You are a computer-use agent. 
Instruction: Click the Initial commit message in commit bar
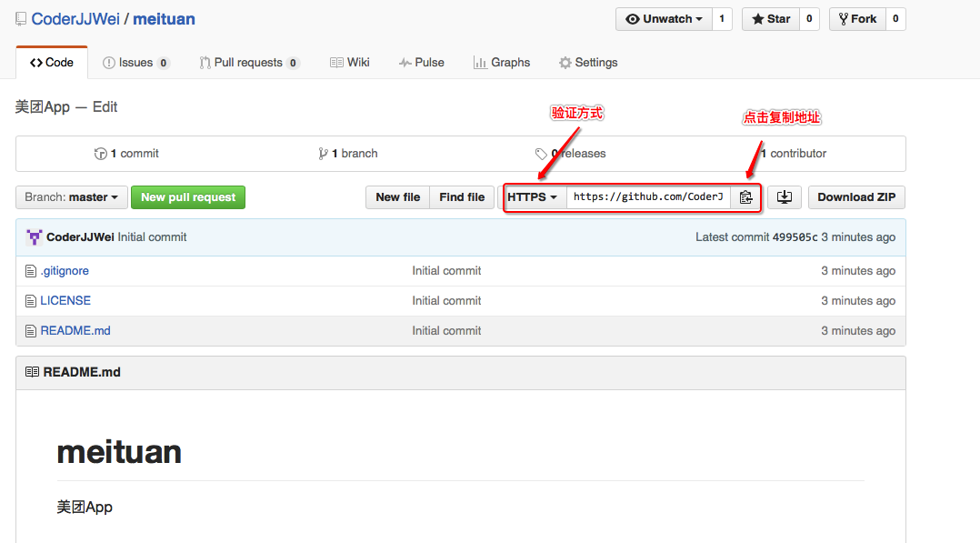pos(152,237)
